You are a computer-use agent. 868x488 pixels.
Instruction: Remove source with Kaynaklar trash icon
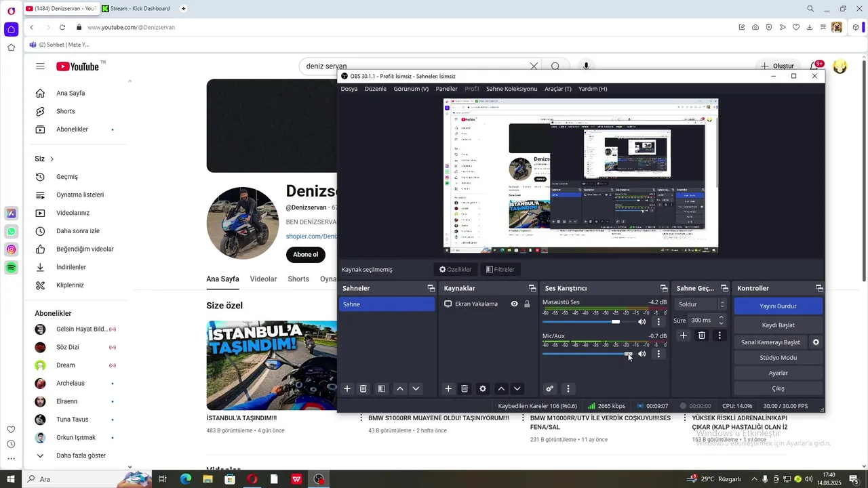pyautogui.click(x=465, y=389)
